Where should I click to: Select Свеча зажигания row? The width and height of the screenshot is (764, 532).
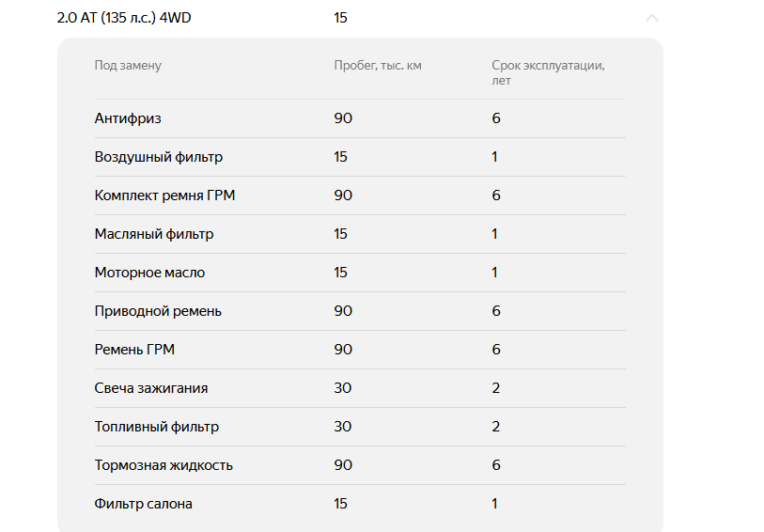click(360, 388)
